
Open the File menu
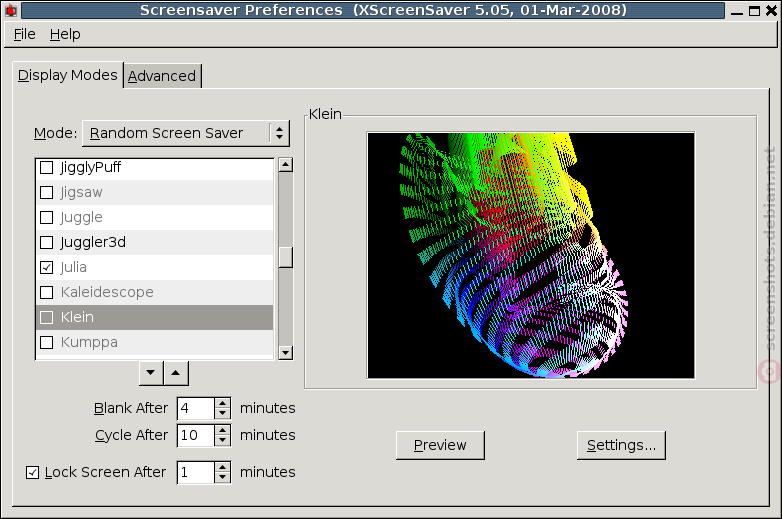24,34
